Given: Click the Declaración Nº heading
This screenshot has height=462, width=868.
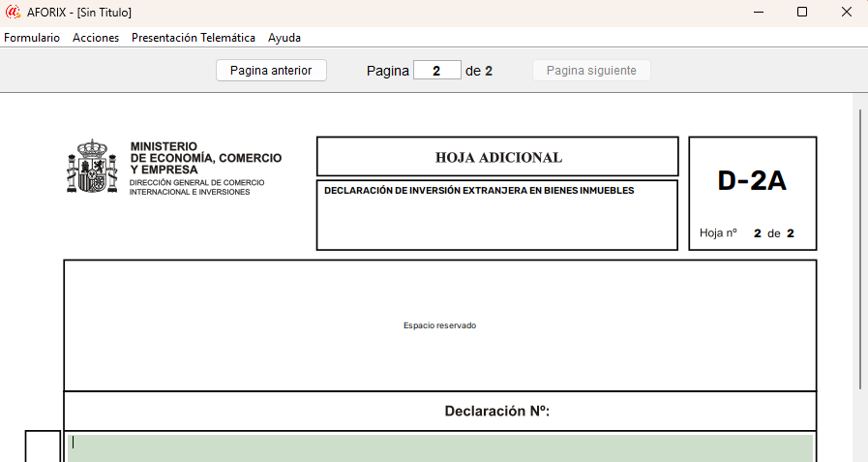Looking at the screenshot, I should coord(497,411).
